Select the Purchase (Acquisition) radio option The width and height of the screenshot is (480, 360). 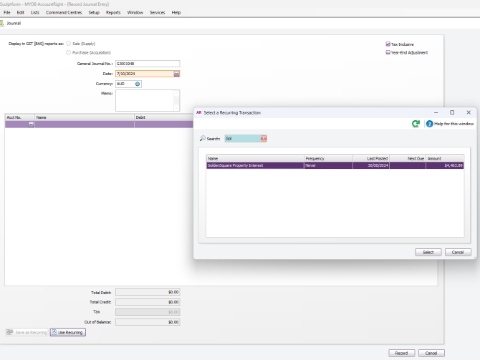pyautogui.click(x=68, y=53)
